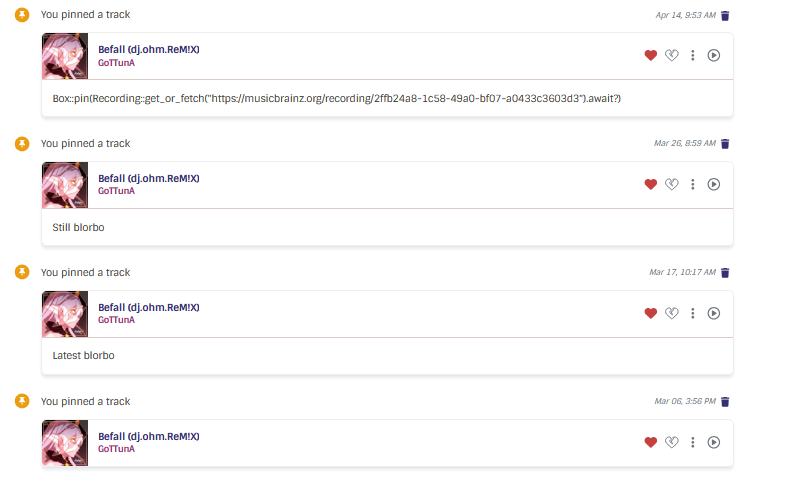
Task: Toggle hate broken-heart on Latest blorbo track
Action: pos(672,313)
